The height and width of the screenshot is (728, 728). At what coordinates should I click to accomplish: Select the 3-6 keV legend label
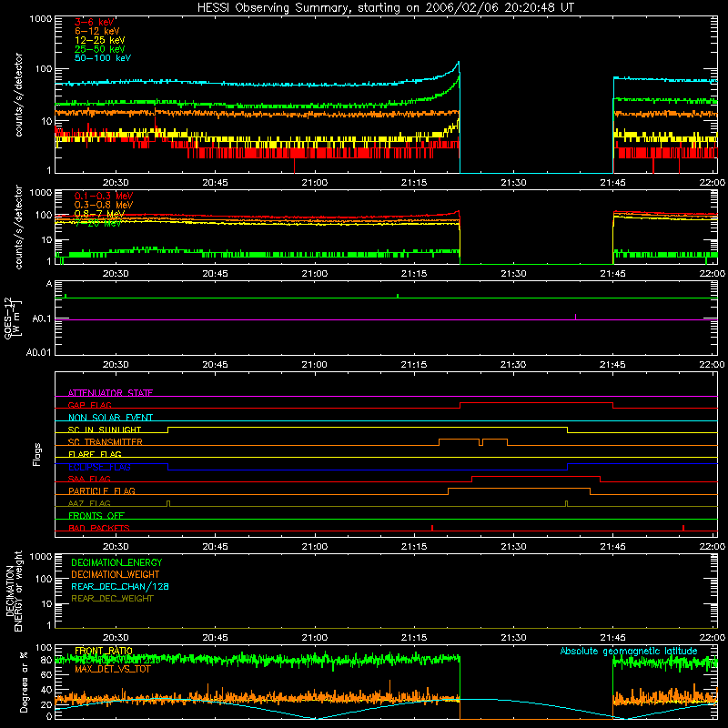pos(94,22)
